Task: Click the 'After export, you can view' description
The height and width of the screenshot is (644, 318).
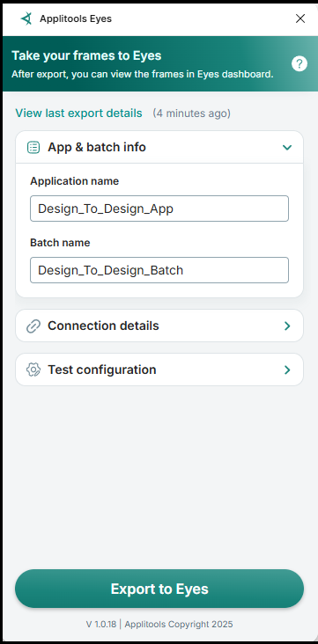Action: pos(143,74)
